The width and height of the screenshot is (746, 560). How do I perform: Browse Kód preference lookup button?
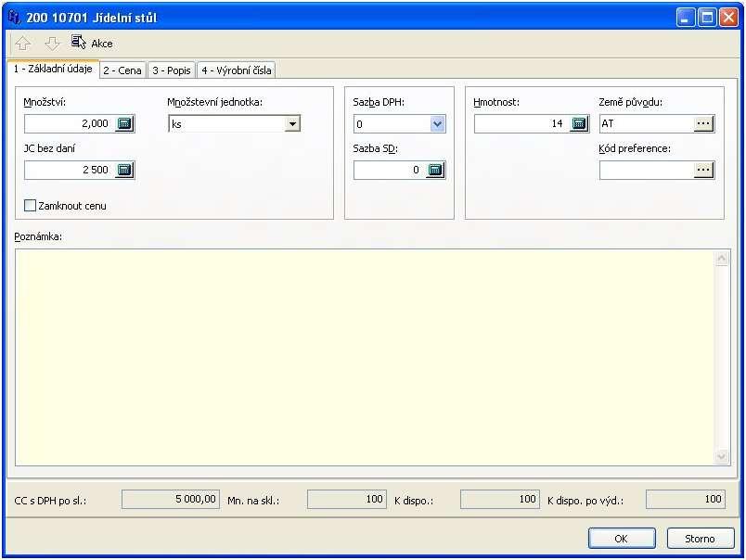coord(703,170)
